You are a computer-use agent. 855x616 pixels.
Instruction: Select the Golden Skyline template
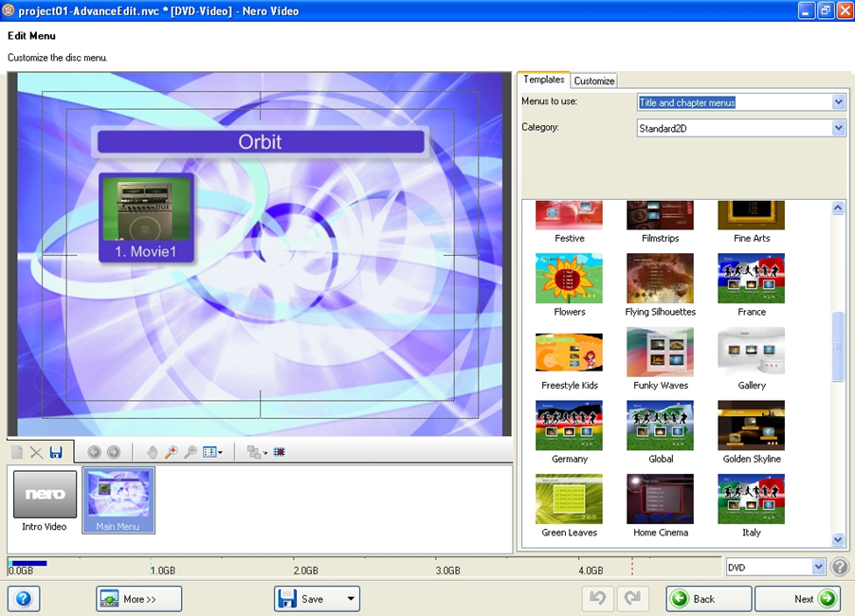coord(752,432)
